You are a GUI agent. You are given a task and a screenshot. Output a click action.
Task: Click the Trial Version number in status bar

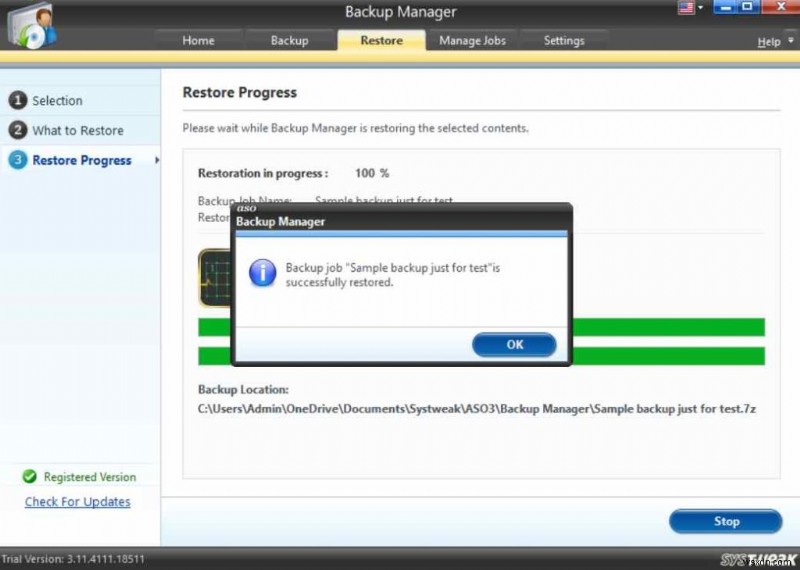pyautogui.click(x=72, y=559)
